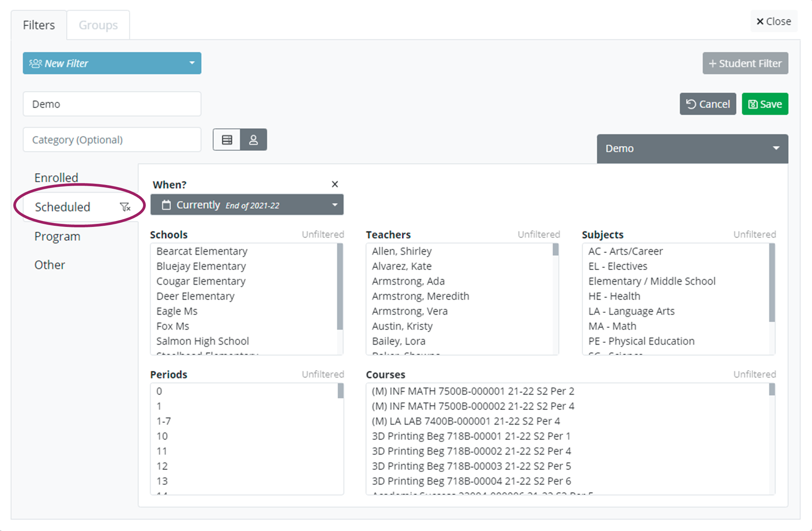Select the Program category

(x=57, y=236)
